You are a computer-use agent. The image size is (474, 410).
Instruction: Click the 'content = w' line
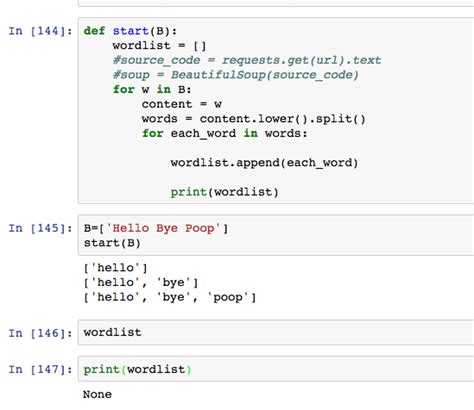182,104
